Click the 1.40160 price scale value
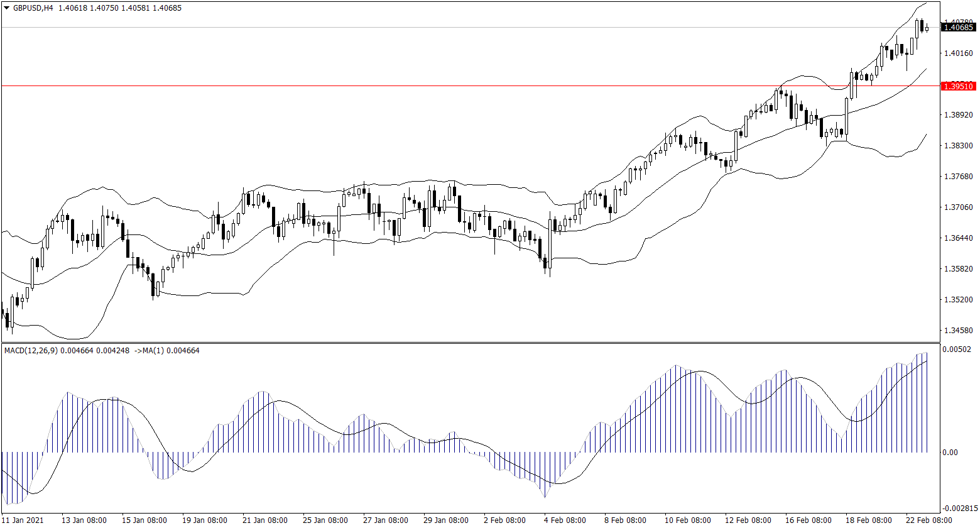980x528 pixels. (x=958, y=53)
